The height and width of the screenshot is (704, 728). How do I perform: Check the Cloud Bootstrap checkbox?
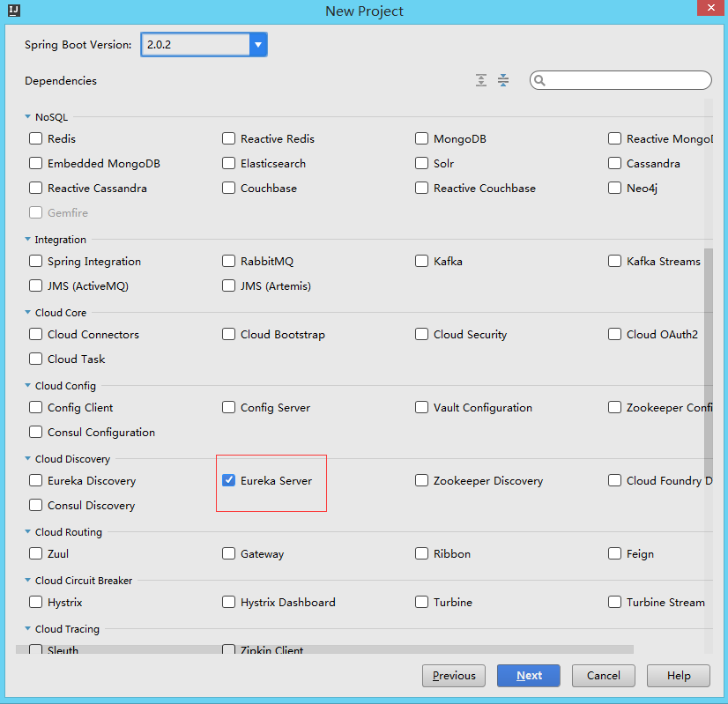pos(228,334)
